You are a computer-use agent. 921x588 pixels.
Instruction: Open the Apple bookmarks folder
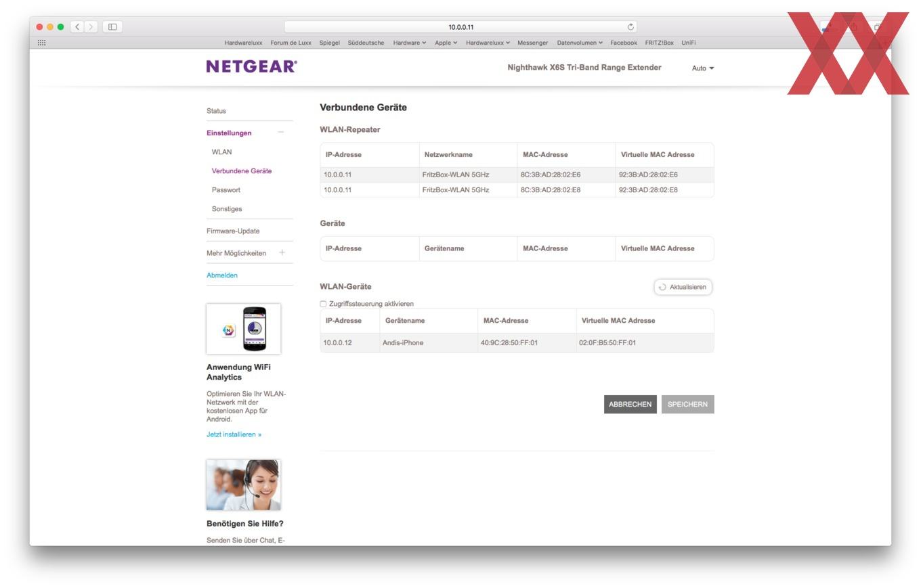[446, 43]
